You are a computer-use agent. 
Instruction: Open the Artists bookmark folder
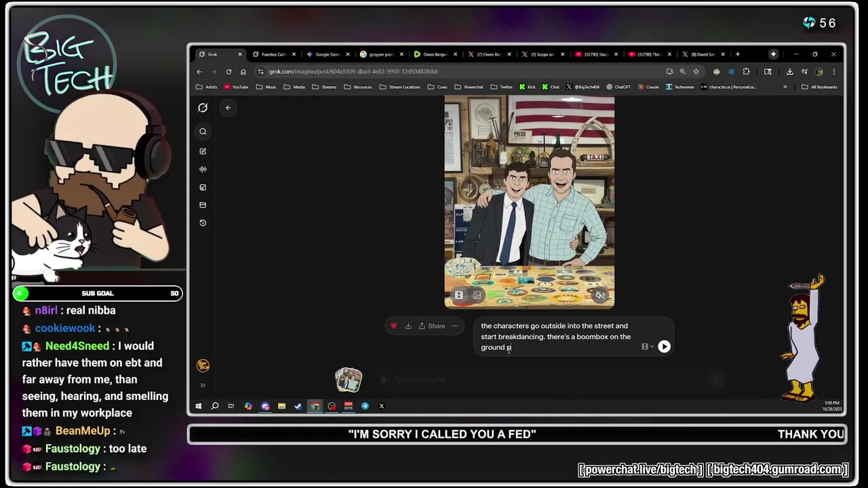pyautogui.click(x=207, y=87)
